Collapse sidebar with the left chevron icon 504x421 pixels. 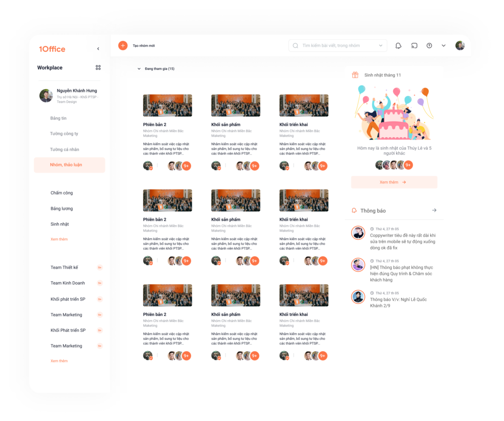coord(98,49)
